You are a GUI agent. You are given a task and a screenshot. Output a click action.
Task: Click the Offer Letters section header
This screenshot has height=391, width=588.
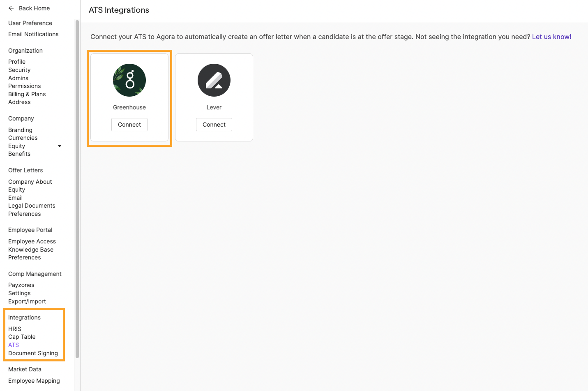(x=25, y=170)
